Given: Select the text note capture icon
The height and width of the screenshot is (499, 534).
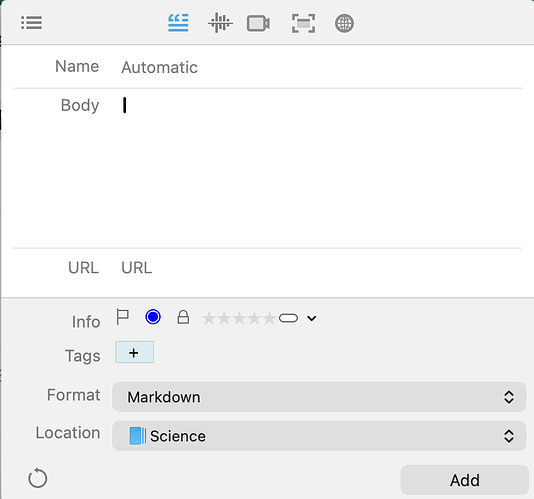Looking at the screenshot, I should [x=178, y=23].
